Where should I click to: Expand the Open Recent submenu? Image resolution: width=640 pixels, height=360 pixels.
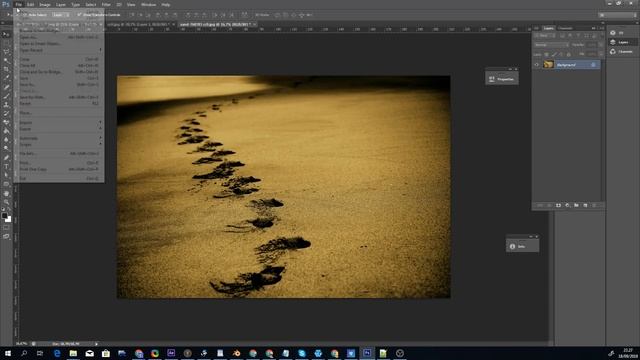pos(59,50)
